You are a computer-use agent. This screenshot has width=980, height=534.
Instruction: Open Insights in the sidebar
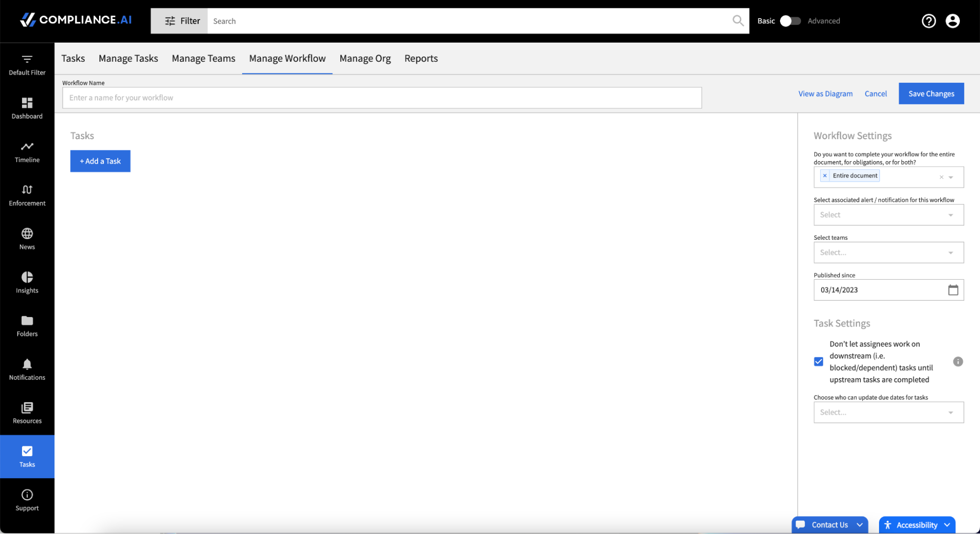(x=27, y=283)
